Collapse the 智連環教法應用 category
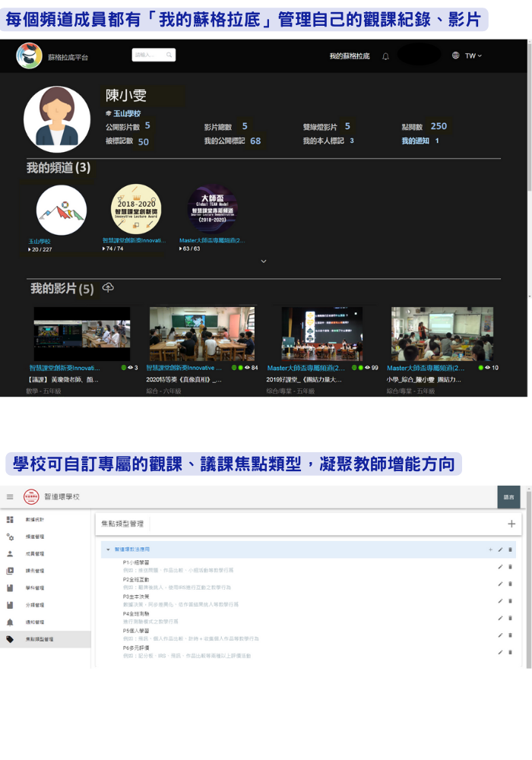 [x=108, y=549]
